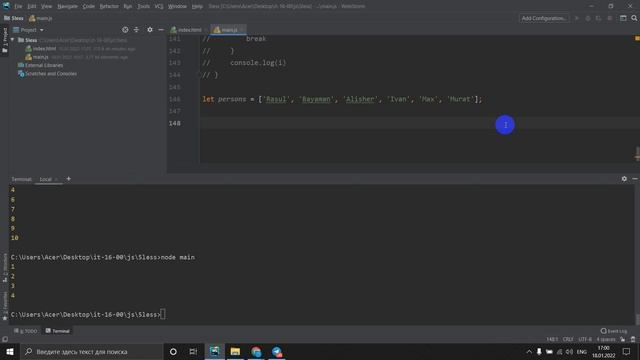The height and width of the screenshot is (360, 640).
Task: Open the File menu
Action: (18, 6)
